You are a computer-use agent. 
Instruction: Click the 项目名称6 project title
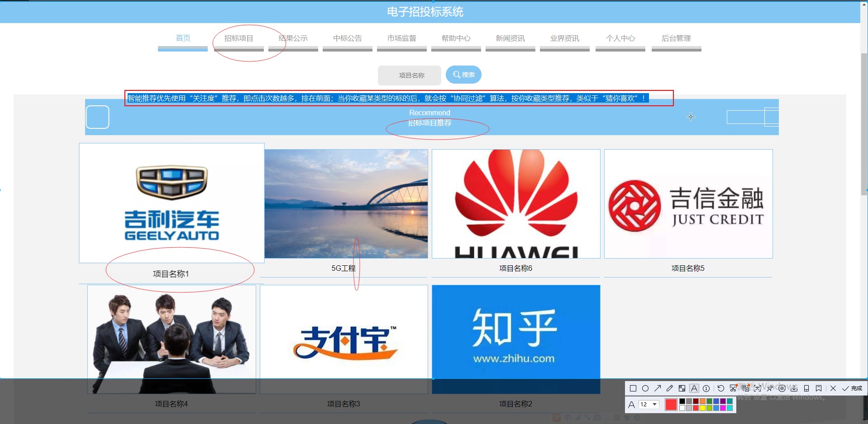[516, 269]
